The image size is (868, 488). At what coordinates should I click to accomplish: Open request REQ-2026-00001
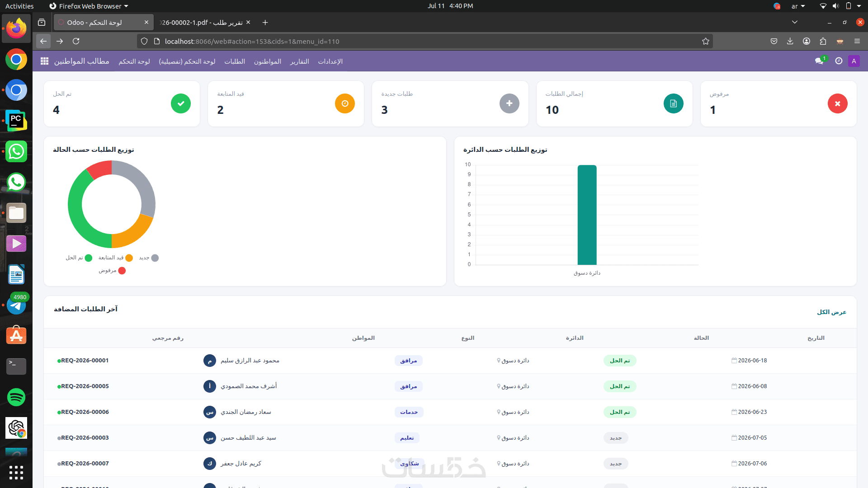click(x=85, y=361)
